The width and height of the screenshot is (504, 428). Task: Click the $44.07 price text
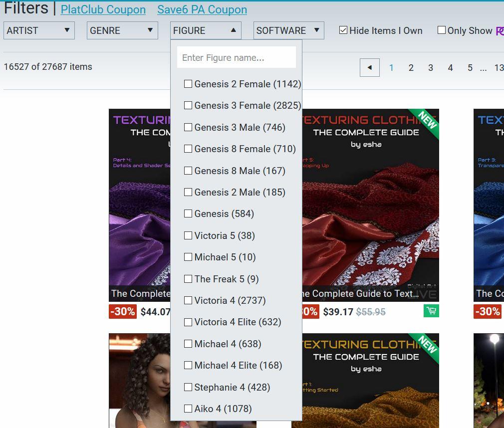(156, 312)
